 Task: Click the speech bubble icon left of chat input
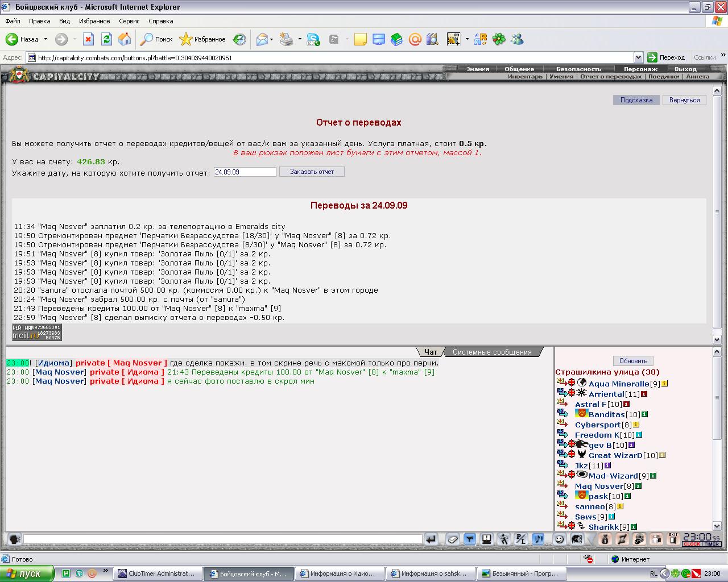14,539
